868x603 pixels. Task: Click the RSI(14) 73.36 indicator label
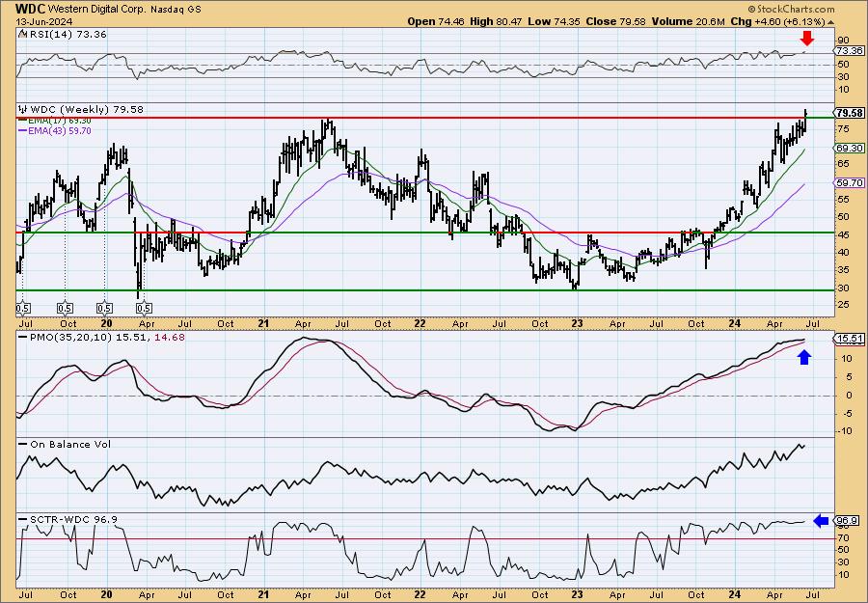coord(68,34)
